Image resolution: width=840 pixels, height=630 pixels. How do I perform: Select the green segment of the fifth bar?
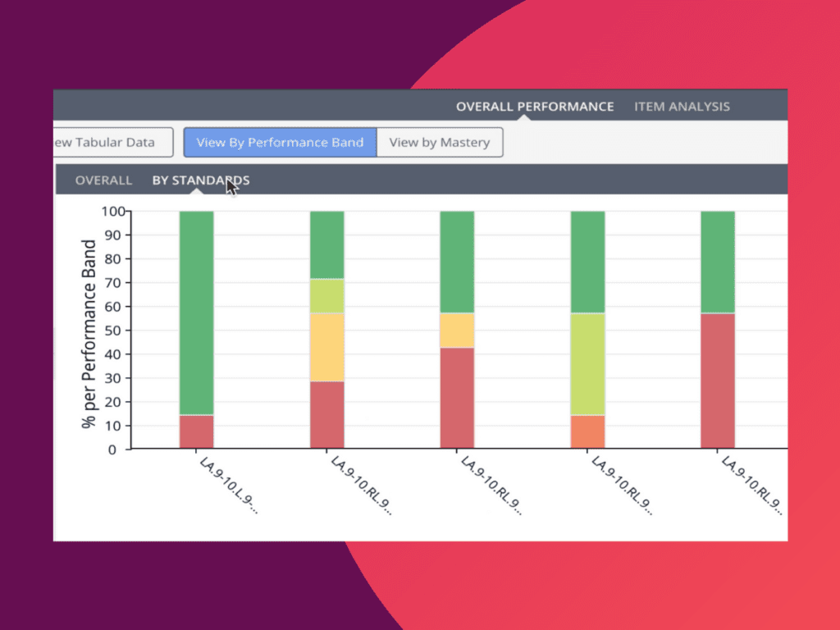(718, 262)
